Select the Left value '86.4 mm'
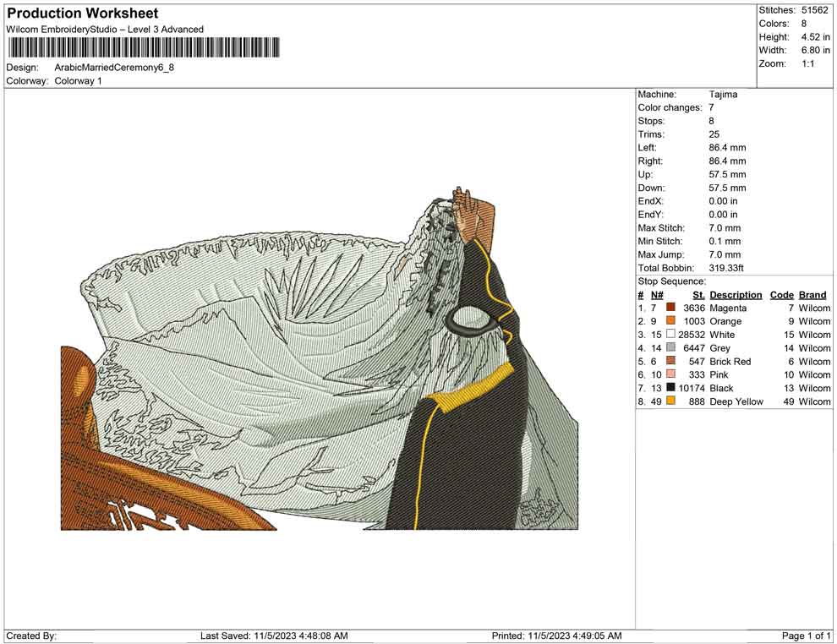Screen dimensions: 837x644 728,147
